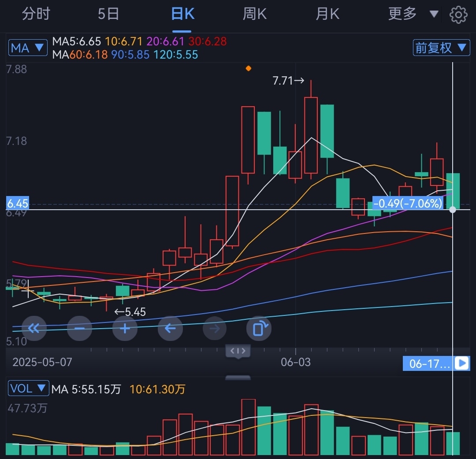Open the 前复权 adjustment dropdown
The width and height of the screenshot is (476, 459).
(441, 48)
